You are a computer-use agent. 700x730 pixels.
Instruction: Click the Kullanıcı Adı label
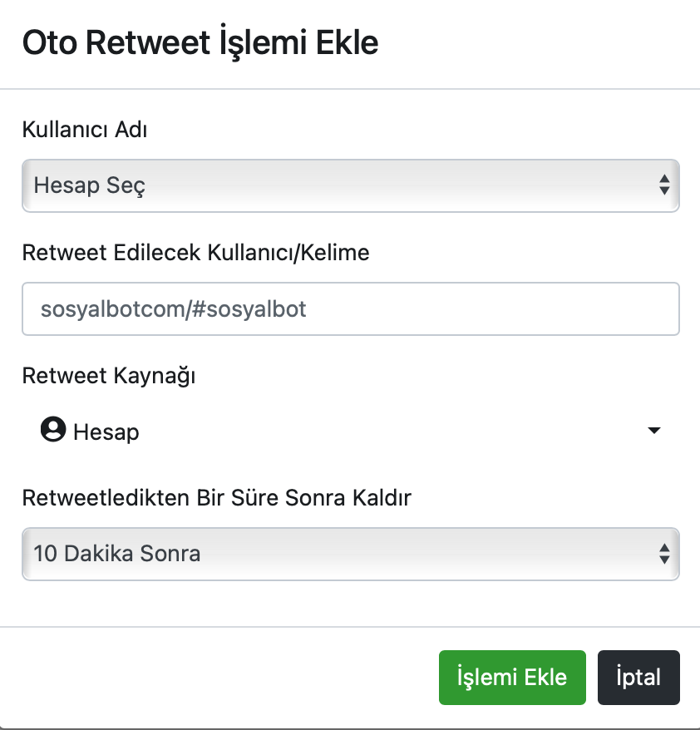coord(85,130)
